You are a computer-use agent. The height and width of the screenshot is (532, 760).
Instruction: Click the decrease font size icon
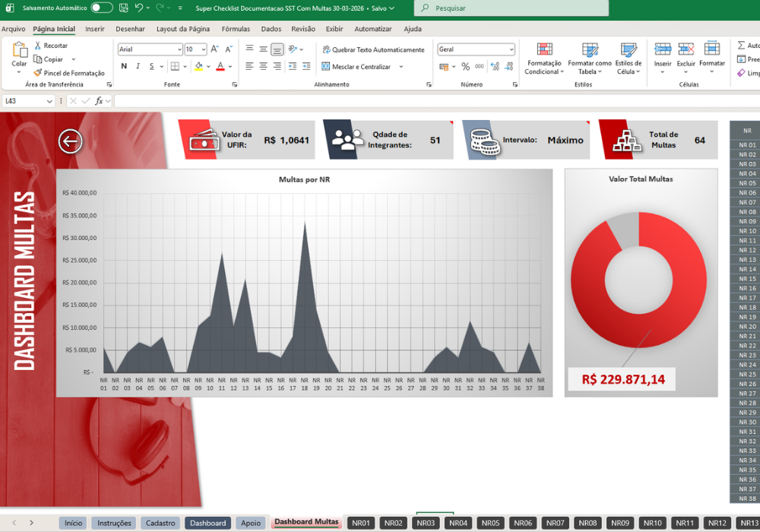[229, 49]
